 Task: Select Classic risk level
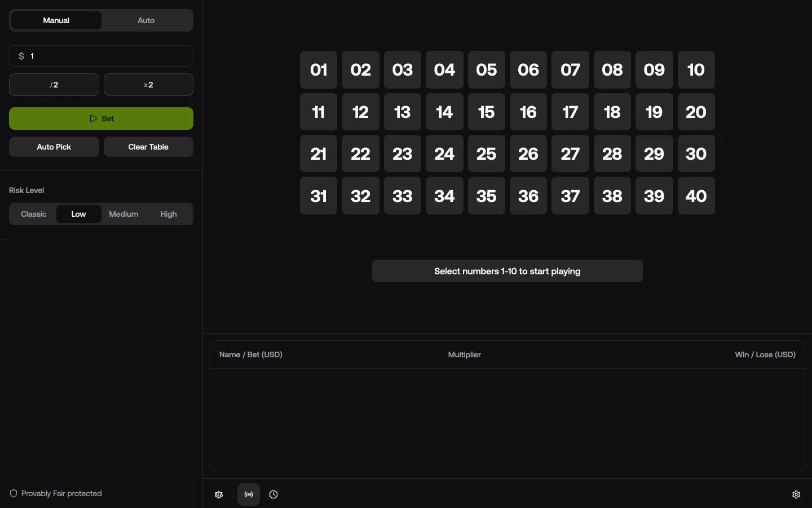point(34,214)
